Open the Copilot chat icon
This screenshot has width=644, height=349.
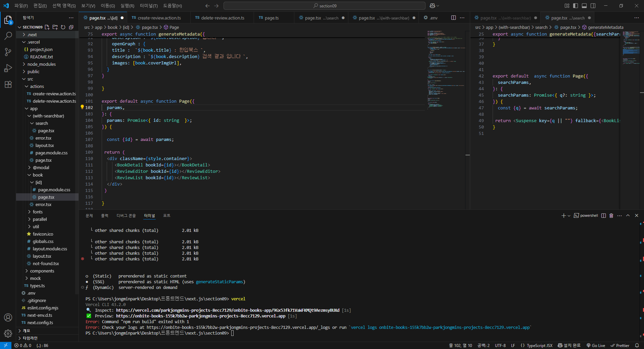click(x=432, y=6)
